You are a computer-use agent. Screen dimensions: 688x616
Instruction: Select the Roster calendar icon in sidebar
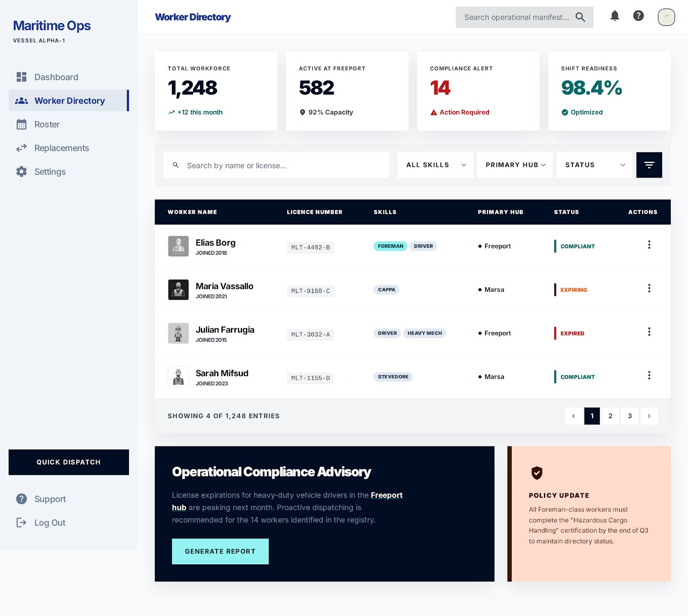(x=21, y=124)
